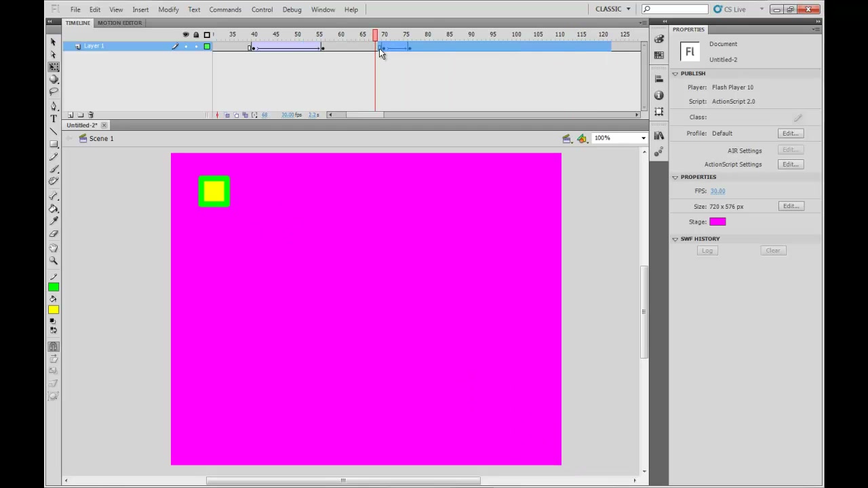Pick the Paint Bucket tool
This screenshot has width=868, height=488.
point(54,209)
